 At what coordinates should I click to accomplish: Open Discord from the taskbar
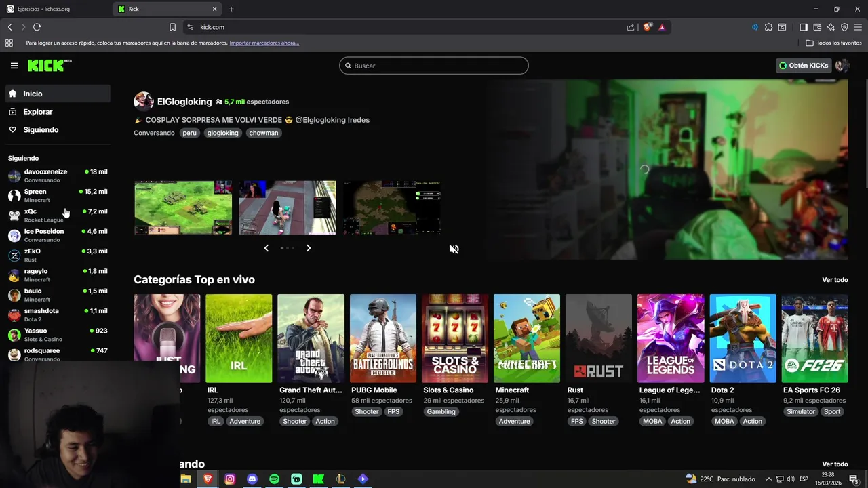tap(252, 479)
